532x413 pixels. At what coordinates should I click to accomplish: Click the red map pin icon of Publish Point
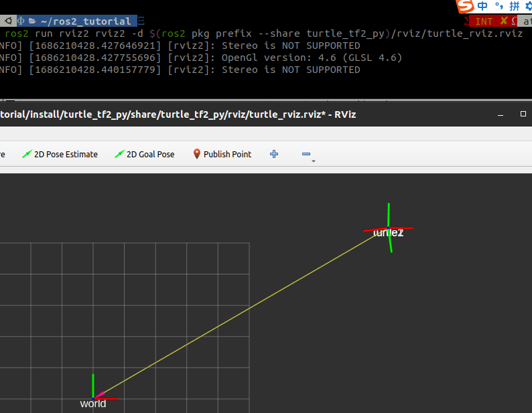[196, 154]
